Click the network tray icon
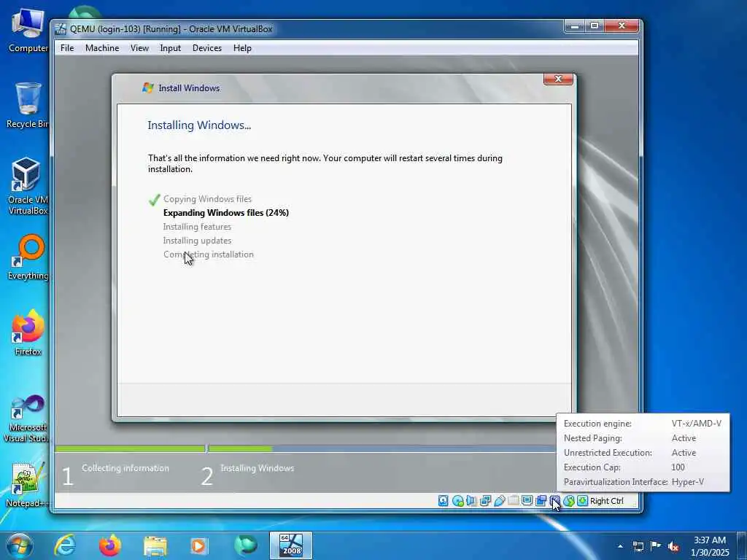This screenshot has height=560, width=747. coord(638,546)
